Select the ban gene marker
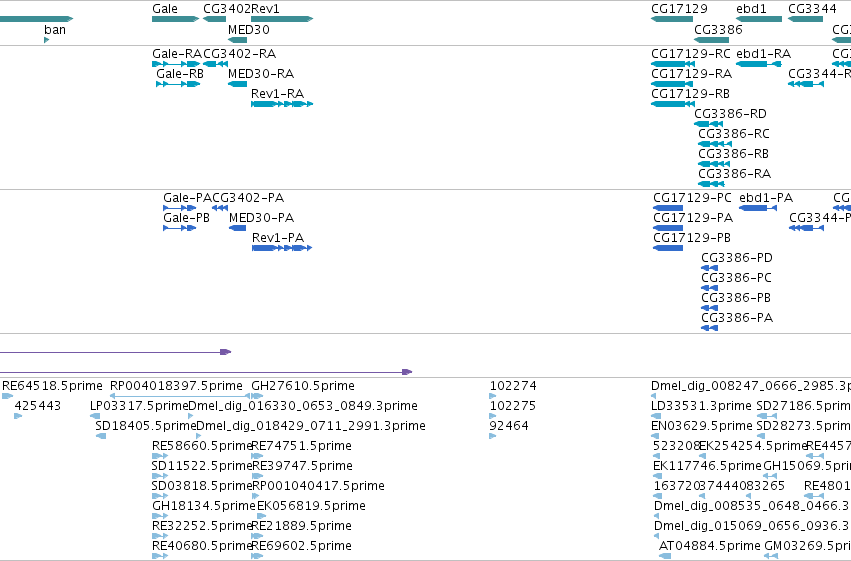Image resolution: width=851 pixels, height=561 pixels. pos(47,40)
